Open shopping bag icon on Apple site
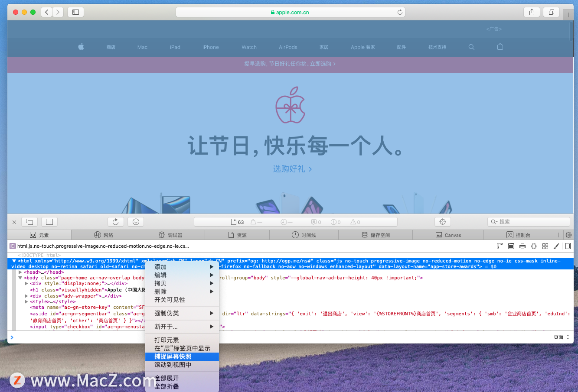Viewport: 578px width, 392px height. pyautogui.click(x=500, y=47)
